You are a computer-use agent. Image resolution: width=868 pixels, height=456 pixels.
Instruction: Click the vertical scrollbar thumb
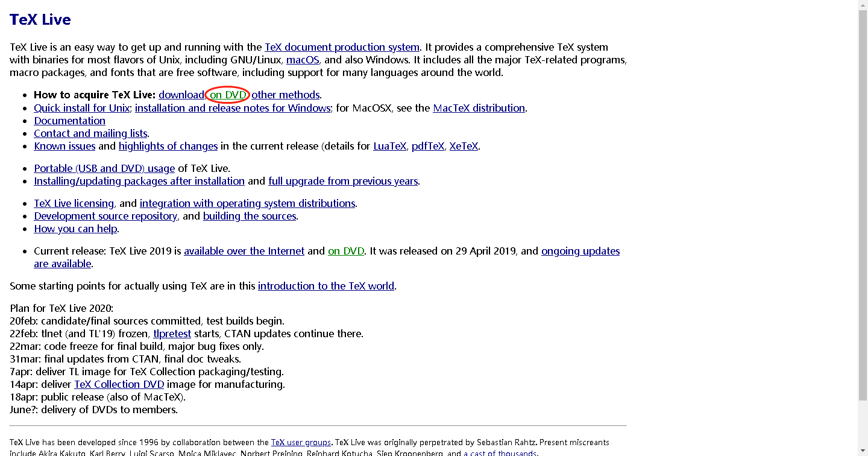pos(863,205)
